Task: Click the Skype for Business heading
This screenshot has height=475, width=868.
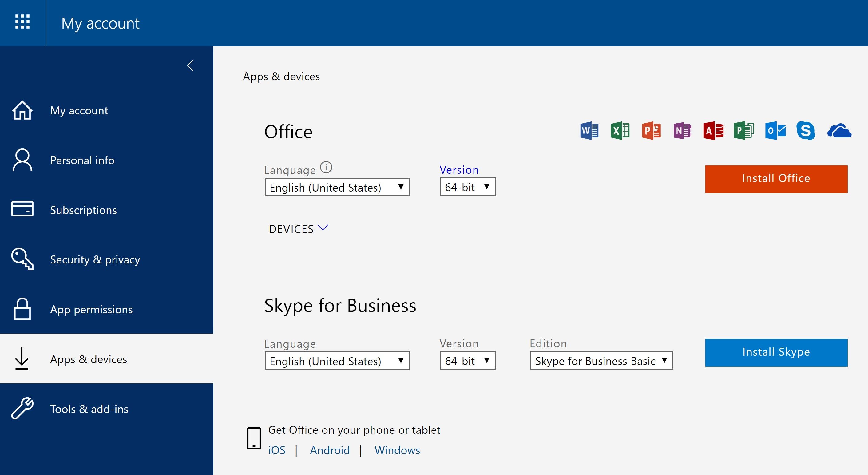Action: (340, 306)
